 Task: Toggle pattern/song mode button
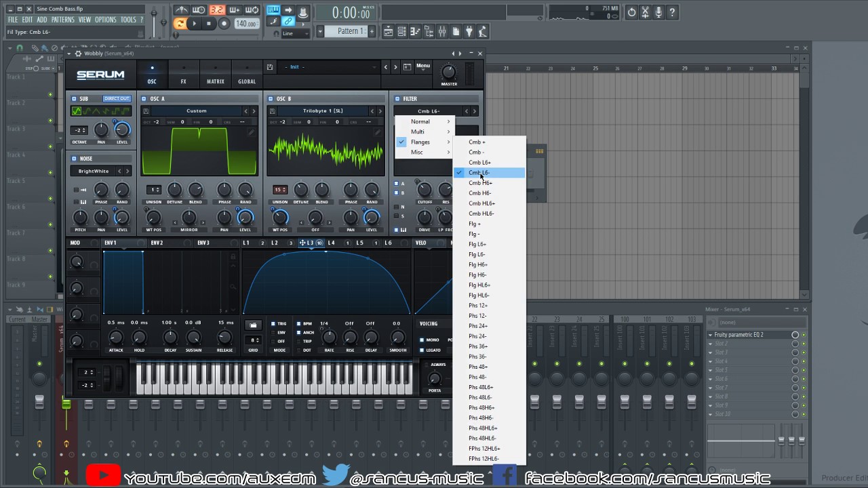[180, 24]
